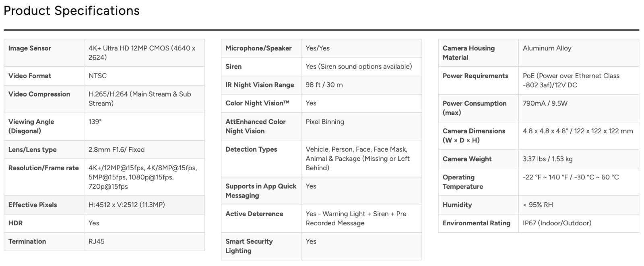Click the Power Requirements PoE text
644x266 pixels.
571,80
